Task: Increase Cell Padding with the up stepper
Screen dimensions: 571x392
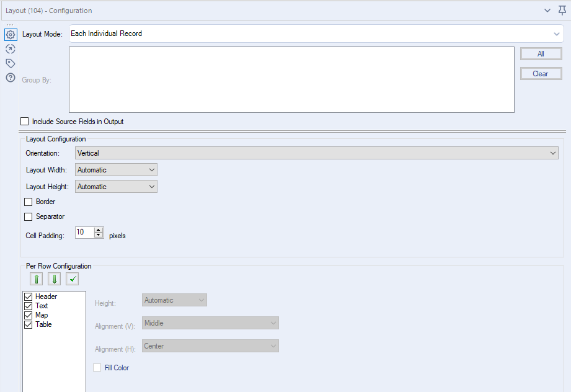Action: 99,229
